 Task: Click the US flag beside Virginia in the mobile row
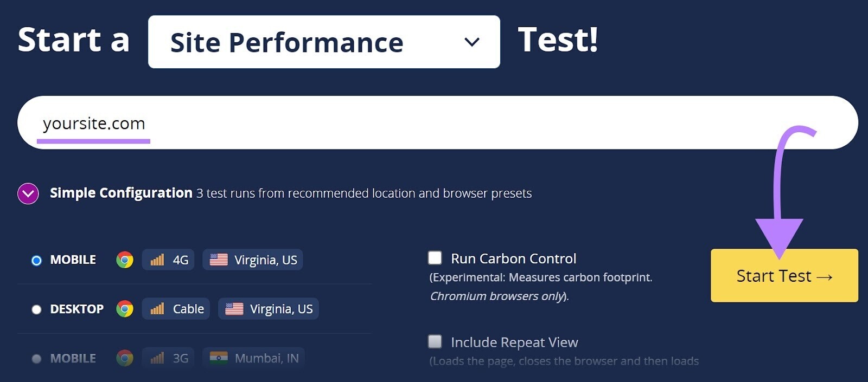tap(219, 260)
